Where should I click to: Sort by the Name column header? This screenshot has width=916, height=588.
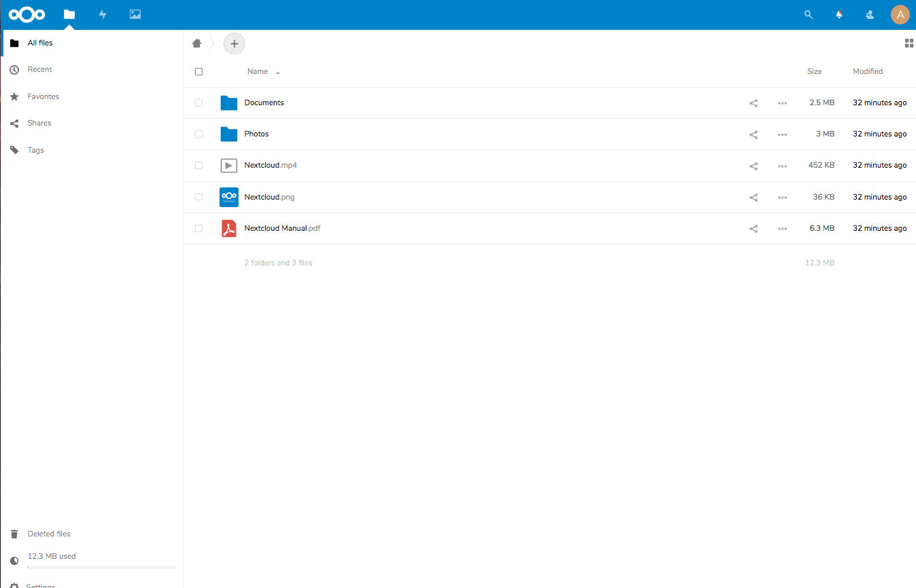[x=258, y=71]
